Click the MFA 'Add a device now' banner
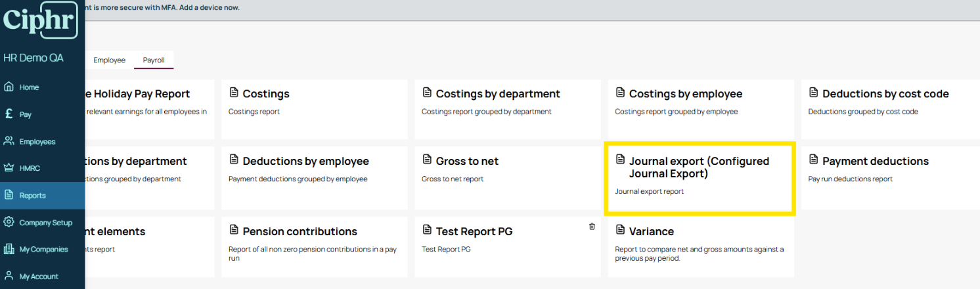 pos(162,7)
